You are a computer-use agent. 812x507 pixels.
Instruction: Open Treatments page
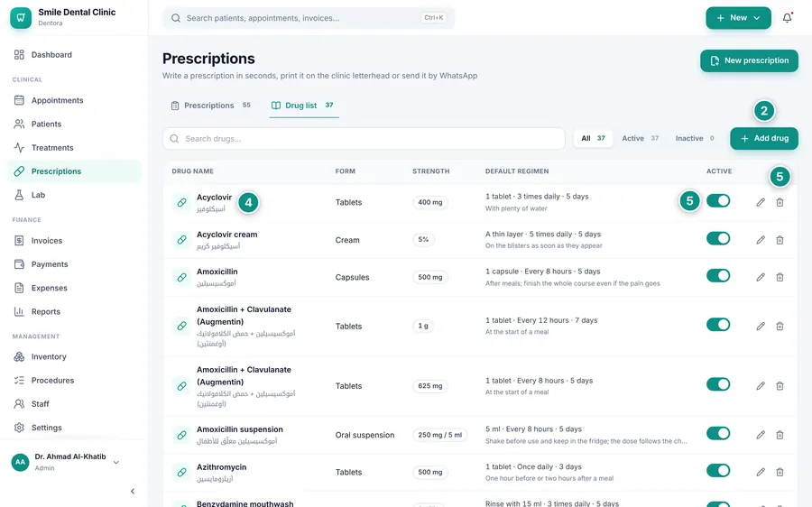(74, 148)
